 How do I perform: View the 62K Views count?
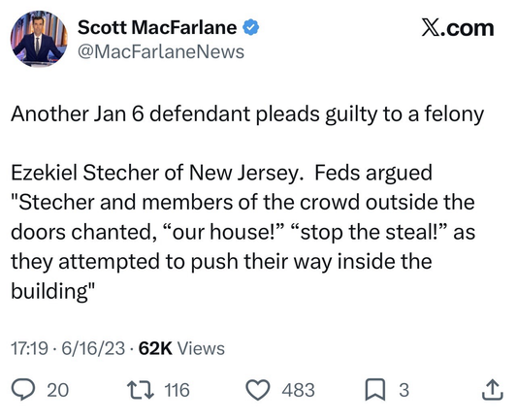(181, 348)
